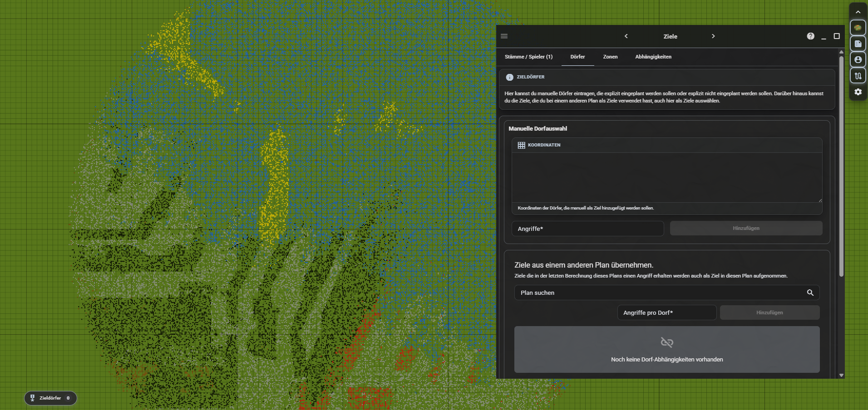Maximize the Ziele panel
868x410 pixels.
pos(837,36)
